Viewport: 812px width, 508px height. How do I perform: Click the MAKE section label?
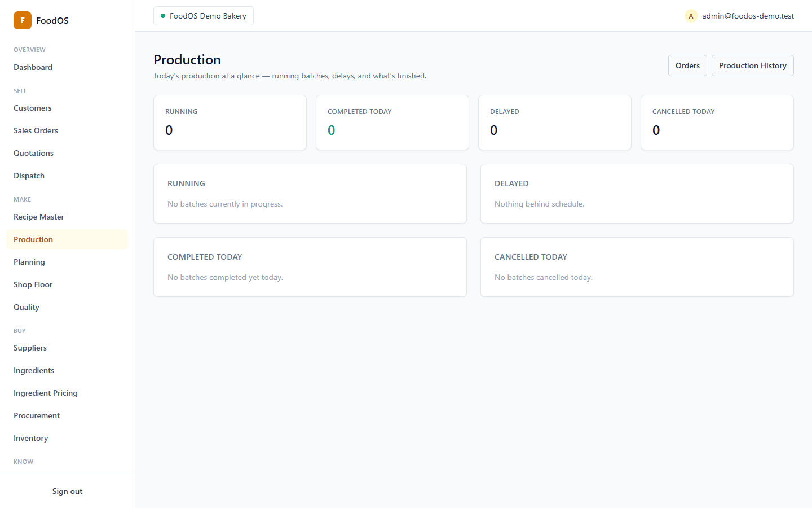[x=23, y=199]
